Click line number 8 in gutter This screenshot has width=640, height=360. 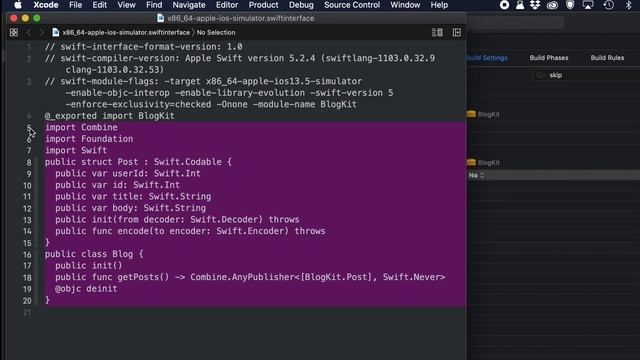point(29,162)
